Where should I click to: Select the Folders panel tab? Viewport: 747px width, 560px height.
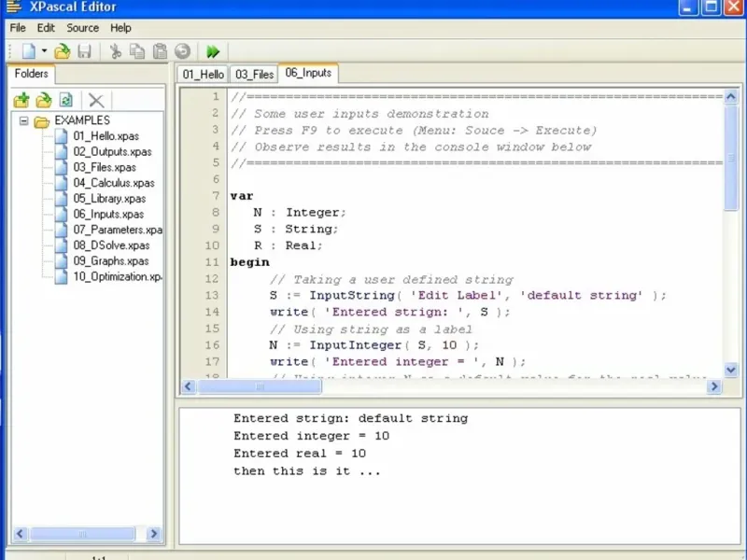point(32,74)
